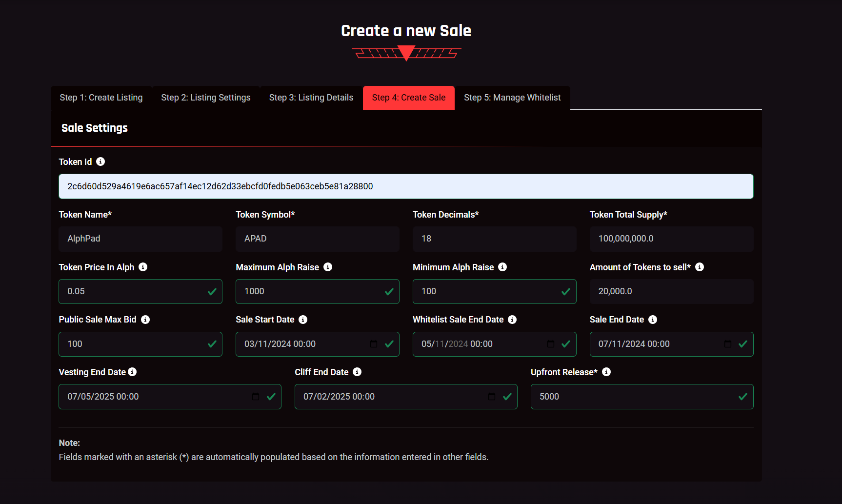Viewport: 842px width, 504px height.
Task: Focus the Upfront Release field showing 5000
Action: pos(634,397)
